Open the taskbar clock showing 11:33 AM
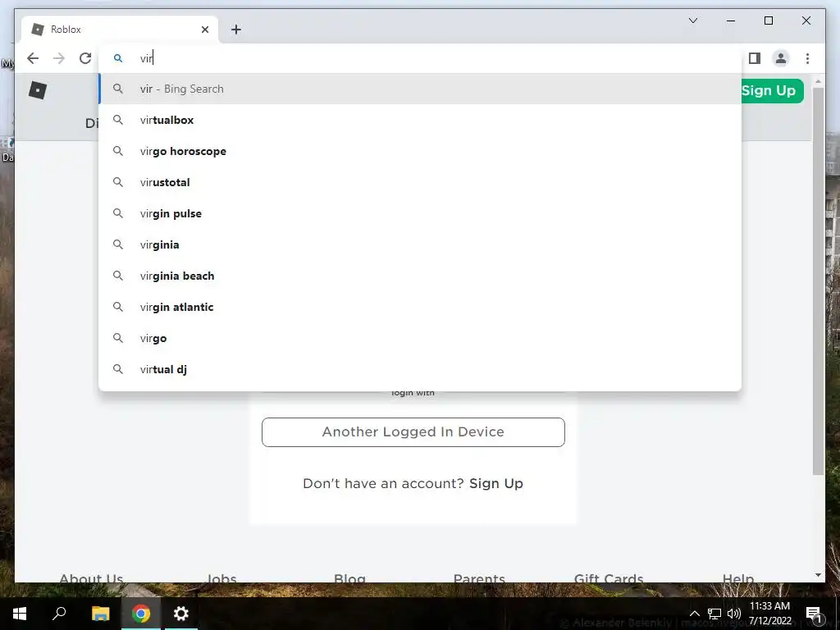Screen dimensions: 840x630 769,614
